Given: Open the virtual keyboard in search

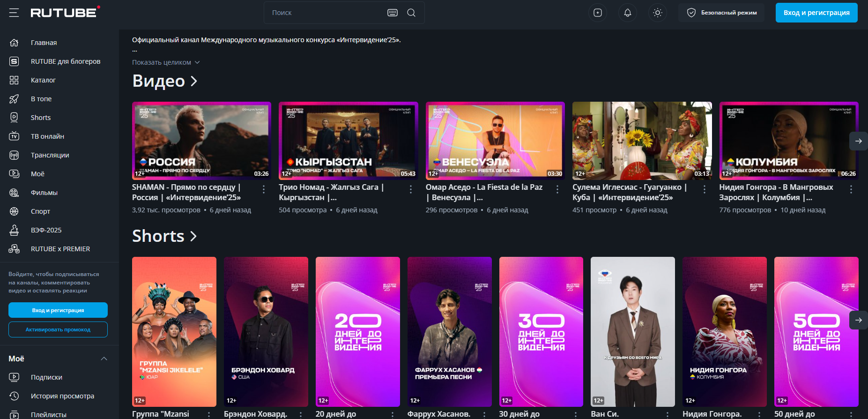Looking at the screenshot, I should tap(393, 13).
